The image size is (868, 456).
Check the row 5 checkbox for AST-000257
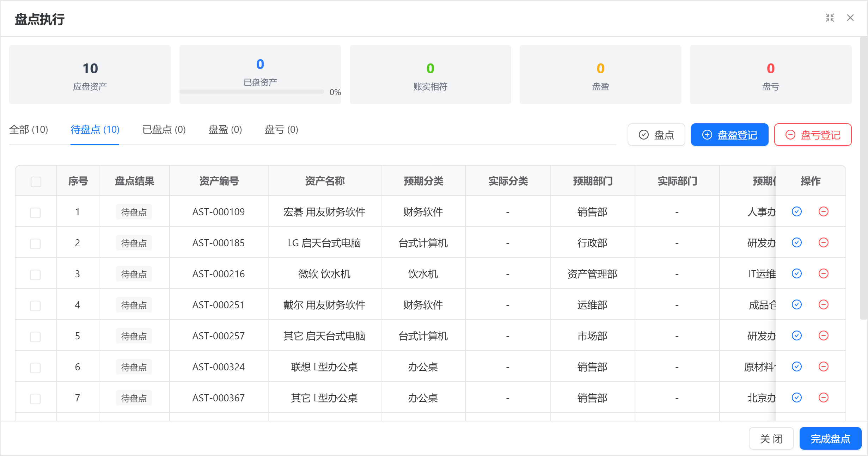coord(35,337)
